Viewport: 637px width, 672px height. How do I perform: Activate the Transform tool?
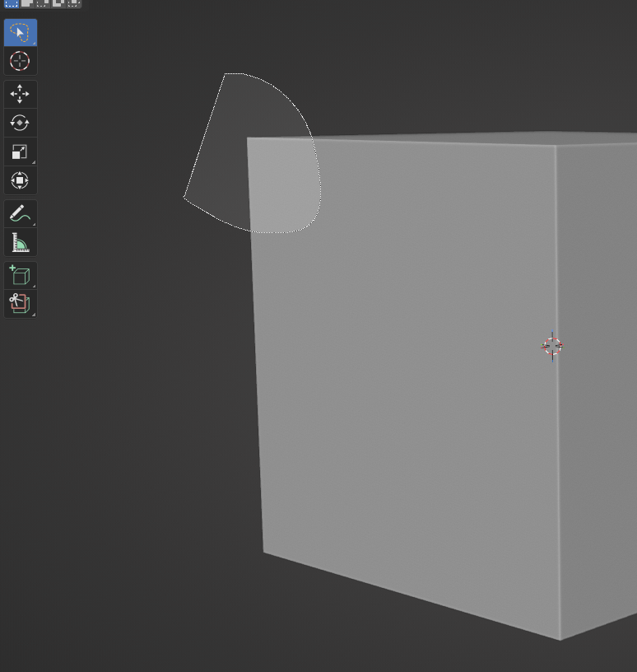(x=20, y=180)
